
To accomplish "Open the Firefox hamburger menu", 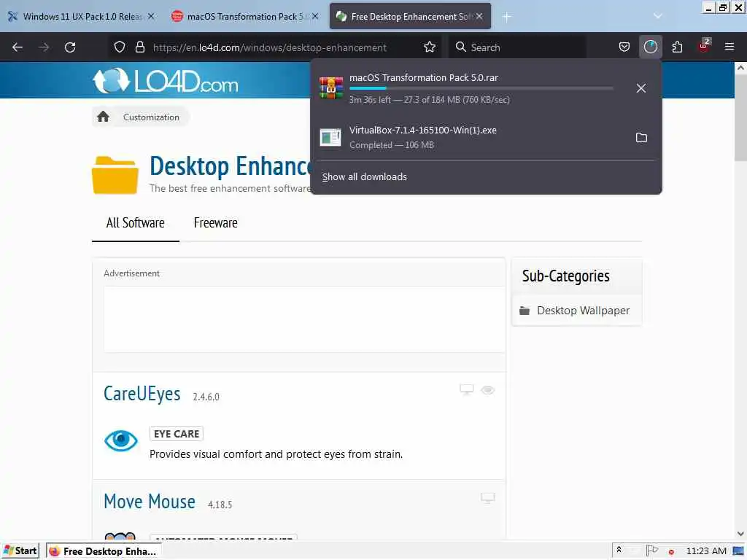I will point(729,47).
